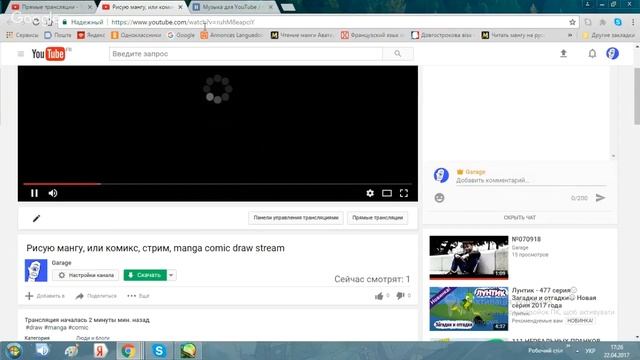
Task: Click the #draw hashtag
Action: 33,327
